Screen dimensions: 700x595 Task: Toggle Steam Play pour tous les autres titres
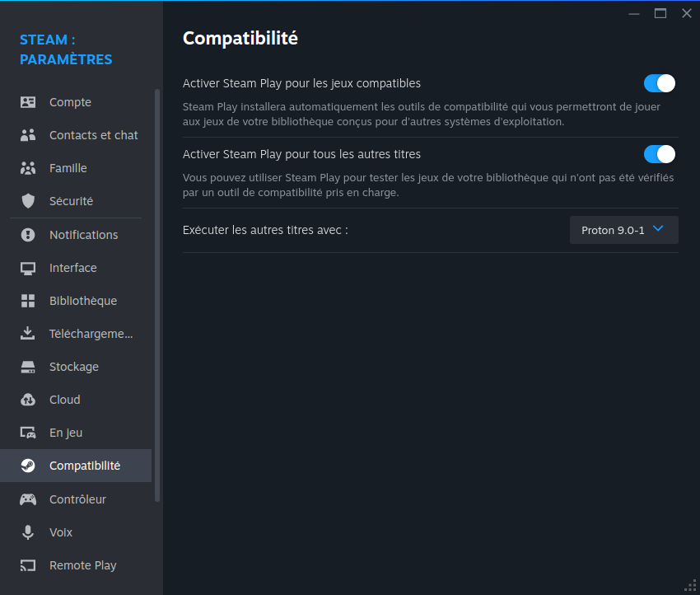click(660, 155)
